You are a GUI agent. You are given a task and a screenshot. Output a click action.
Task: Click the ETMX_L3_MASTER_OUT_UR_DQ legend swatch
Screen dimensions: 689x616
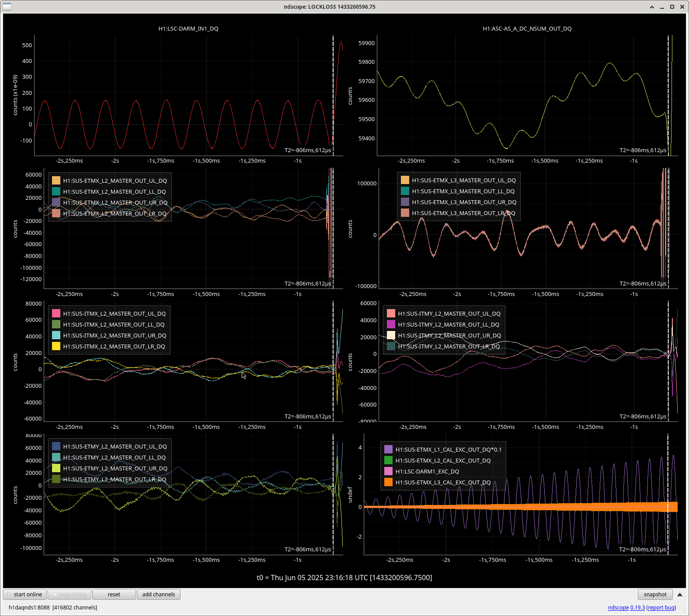[405, 202]
